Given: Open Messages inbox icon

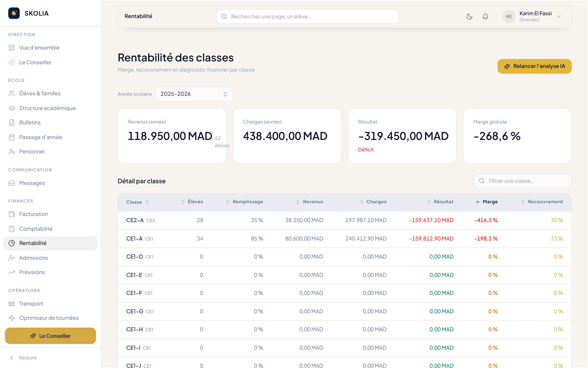Looking at the screenshot, I should [12, 183].
